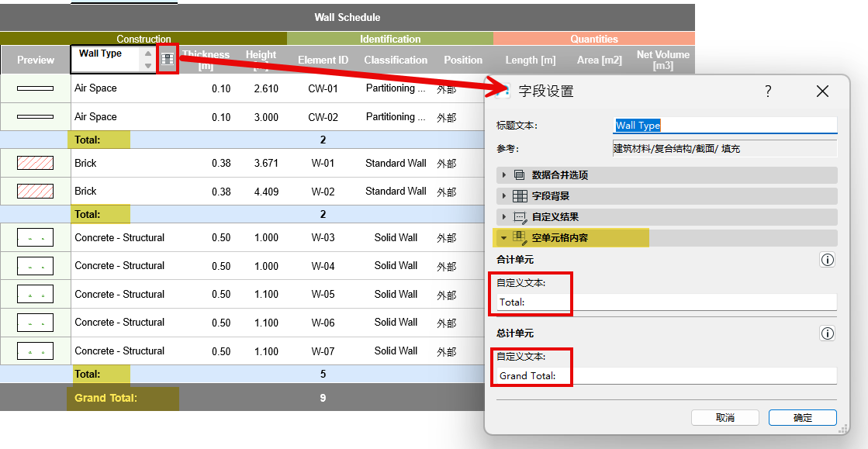The image size is (868, 449).
Task: Click the Area [m2] column header
Action: (x=599, y=60)
